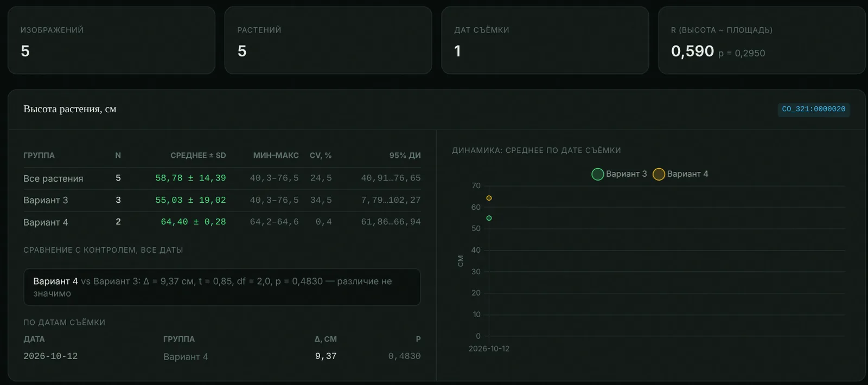
Task: Click the ДАТ СЪЁМКИ summary card
Action: pos(545,40)
